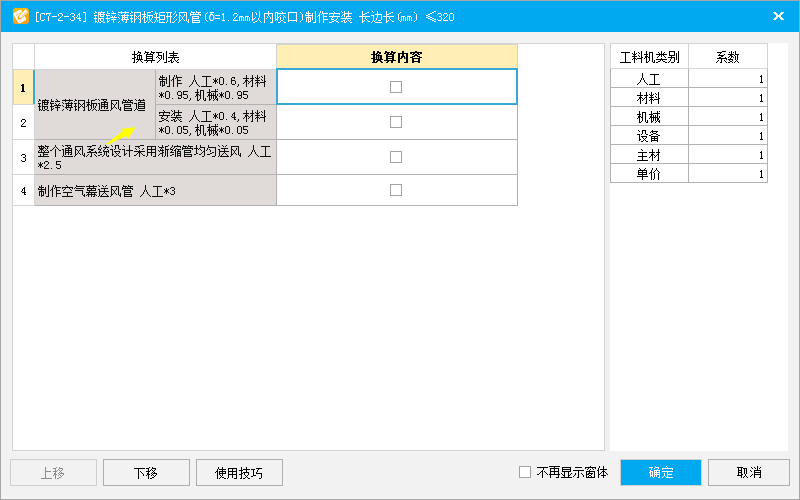This screenshot has width=800, height=500.
Task: Edit the 人工 coefficient value
Action: tap(727, 79)
